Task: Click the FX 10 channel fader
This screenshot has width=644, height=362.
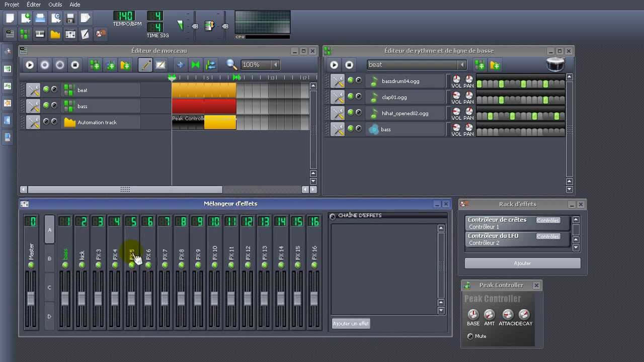Action: coord(214,298)
